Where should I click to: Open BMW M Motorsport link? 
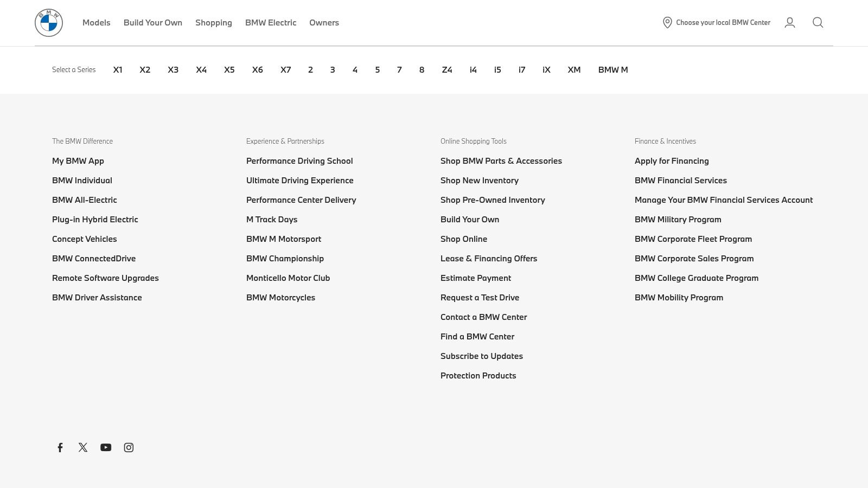[284, 239]
